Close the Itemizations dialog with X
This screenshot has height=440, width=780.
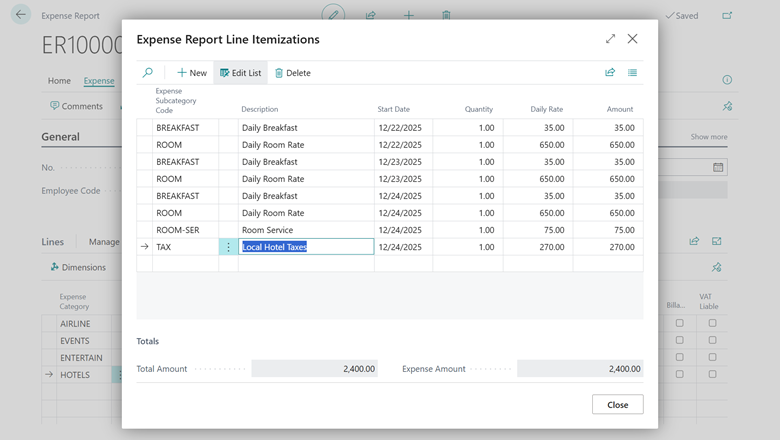tap(632, 39)
